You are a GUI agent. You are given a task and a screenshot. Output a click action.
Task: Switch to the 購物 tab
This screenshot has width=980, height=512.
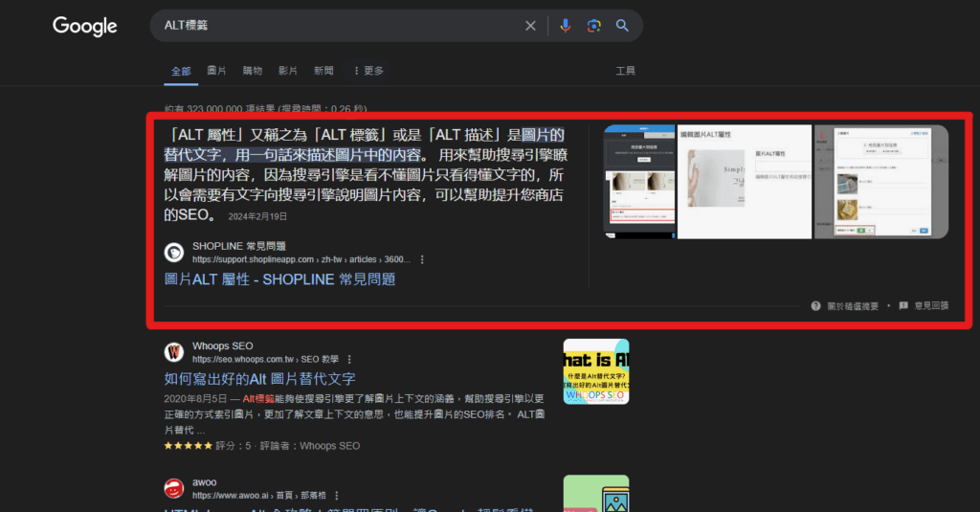[x=253, y=71]
